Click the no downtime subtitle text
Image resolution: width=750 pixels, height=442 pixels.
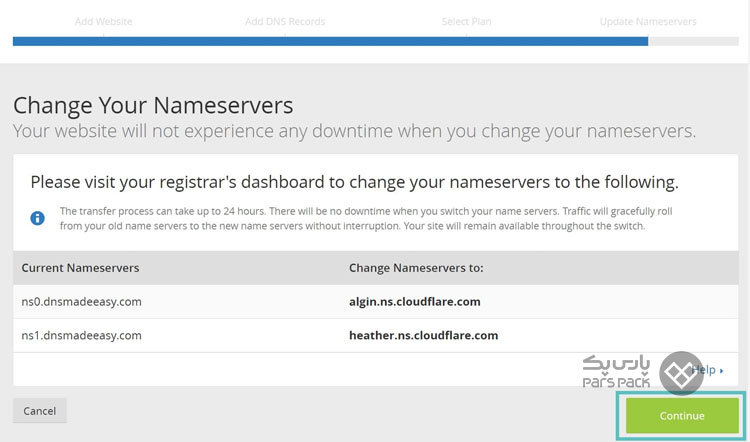coord(354,131)
